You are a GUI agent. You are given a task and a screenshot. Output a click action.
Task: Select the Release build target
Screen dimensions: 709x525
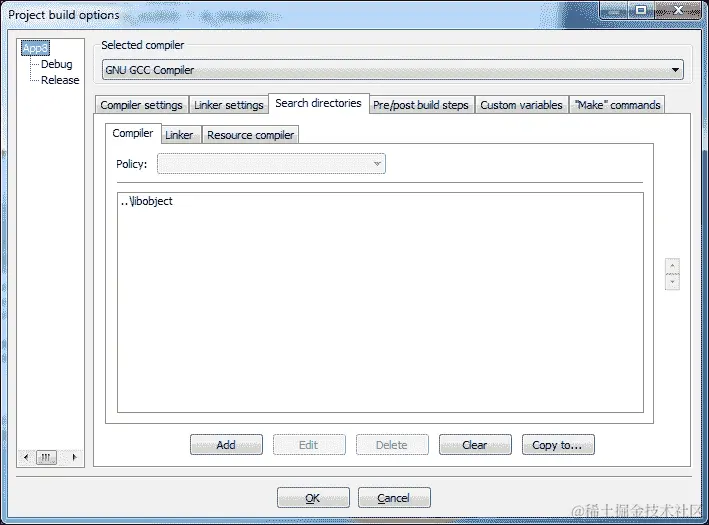click(60, 80)
